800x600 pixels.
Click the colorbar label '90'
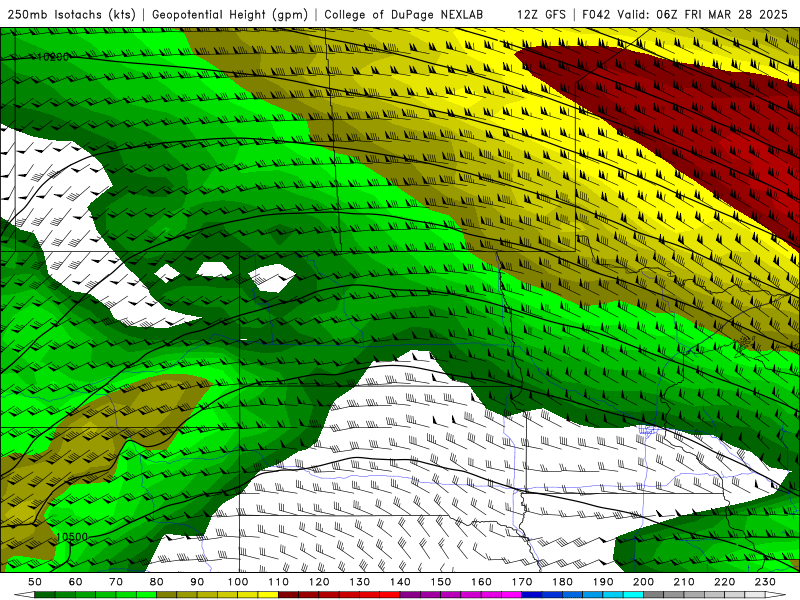click(x=197, y=582)
